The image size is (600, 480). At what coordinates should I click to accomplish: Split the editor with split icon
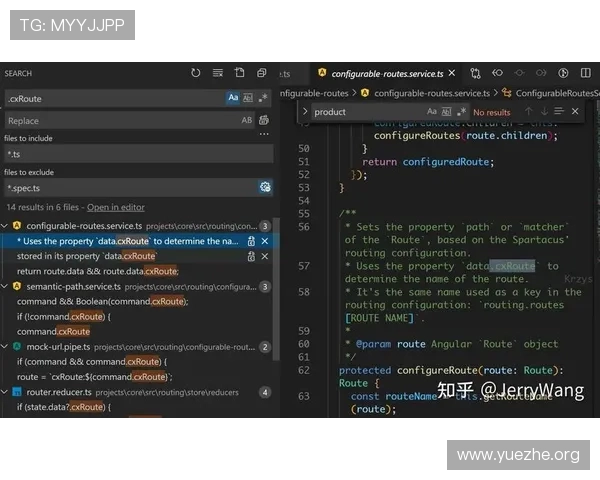(x=585, y=73)
